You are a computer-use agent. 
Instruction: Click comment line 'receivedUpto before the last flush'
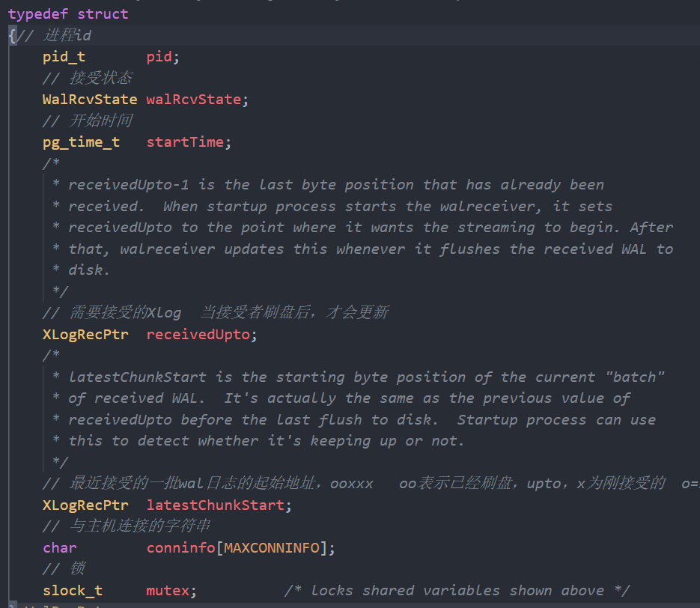pos(354,419)
